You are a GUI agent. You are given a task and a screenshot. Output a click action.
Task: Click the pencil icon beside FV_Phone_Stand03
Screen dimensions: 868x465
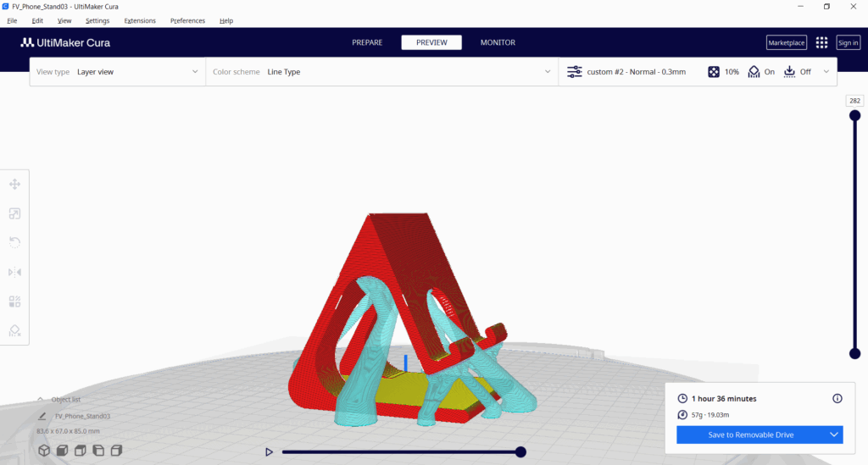pos(42,416)
